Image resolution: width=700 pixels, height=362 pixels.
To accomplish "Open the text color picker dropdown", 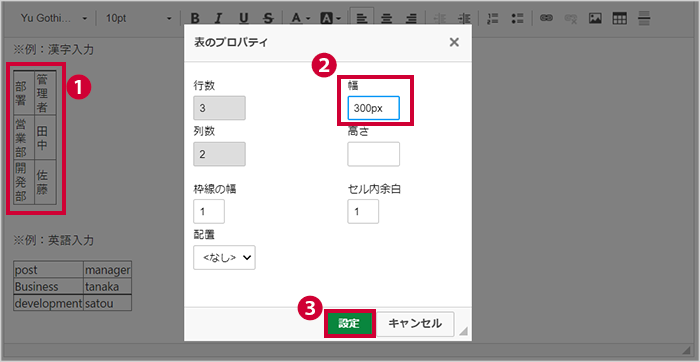I will [301, 18].
